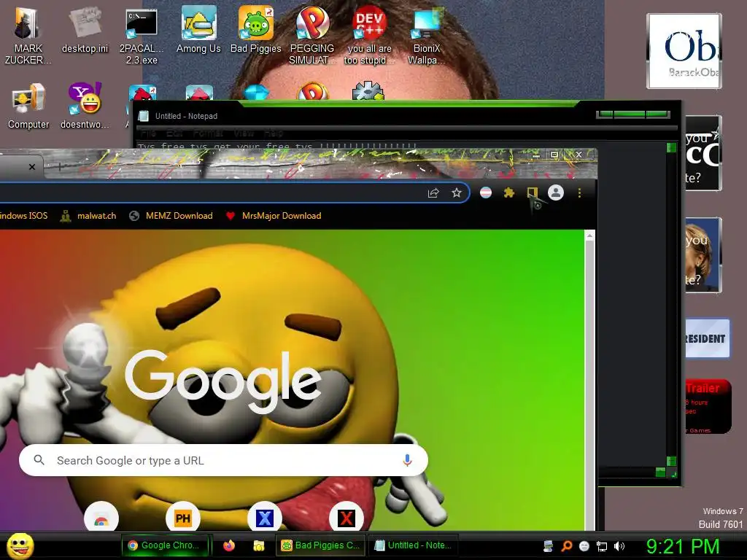Open the Edit menu in Notepad
747x560 pixels.
pos(174,133)
